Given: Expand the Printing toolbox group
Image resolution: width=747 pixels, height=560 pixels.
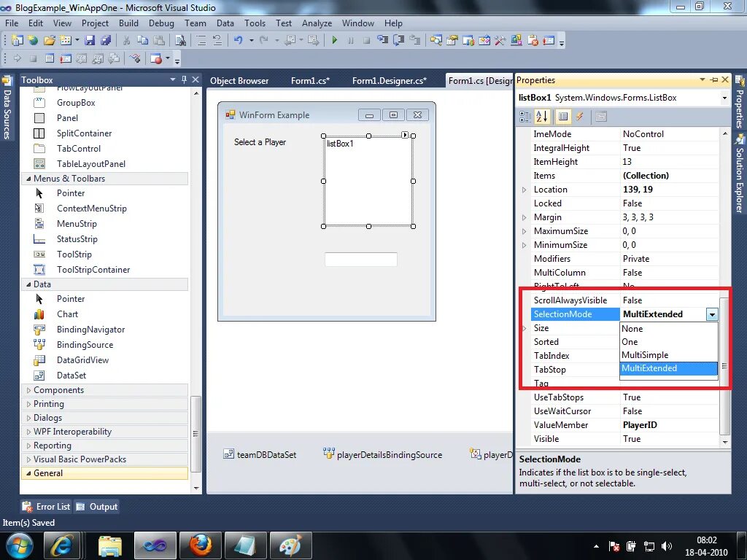Looking at the screenshot, I should coord(28,404).
